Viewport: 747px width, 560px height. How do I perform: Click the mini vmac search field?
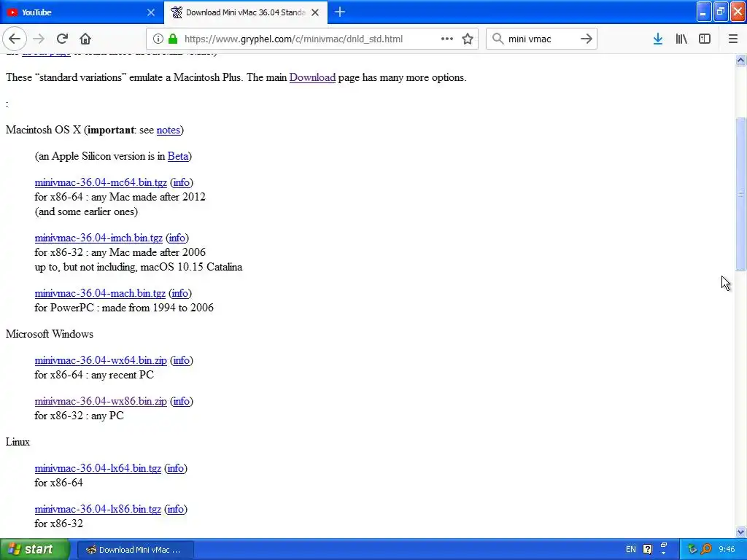click(541, 39)
